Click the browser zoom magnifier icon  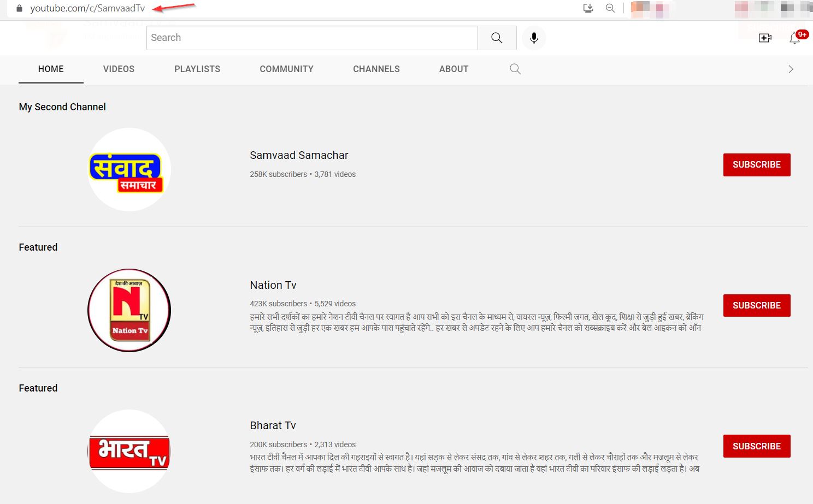pos(610,8)
